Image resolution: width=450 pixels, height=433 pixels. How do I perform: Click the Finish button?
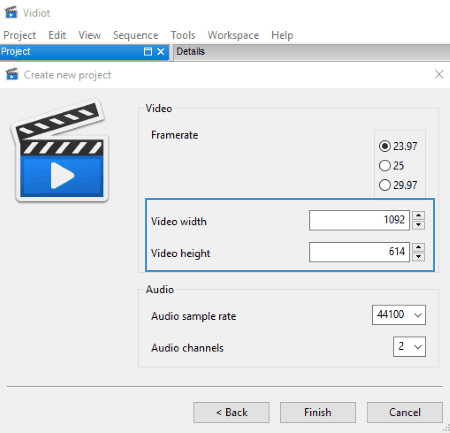(318, 412)
